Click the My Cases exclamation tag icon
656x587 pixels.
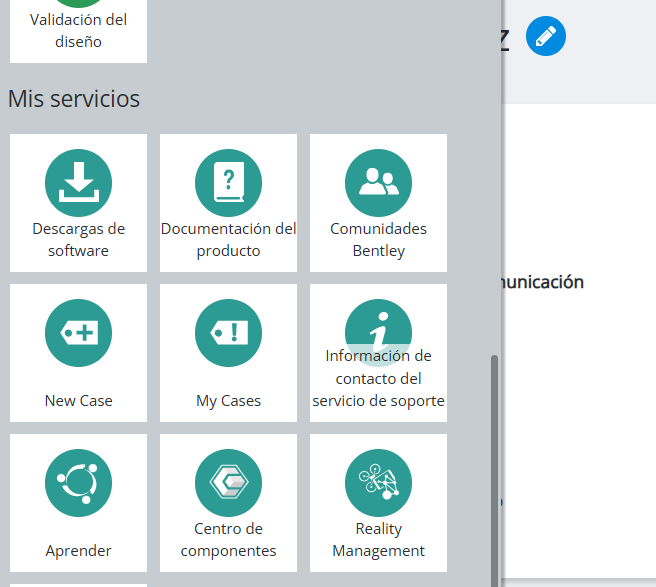[x=228, y=333]
